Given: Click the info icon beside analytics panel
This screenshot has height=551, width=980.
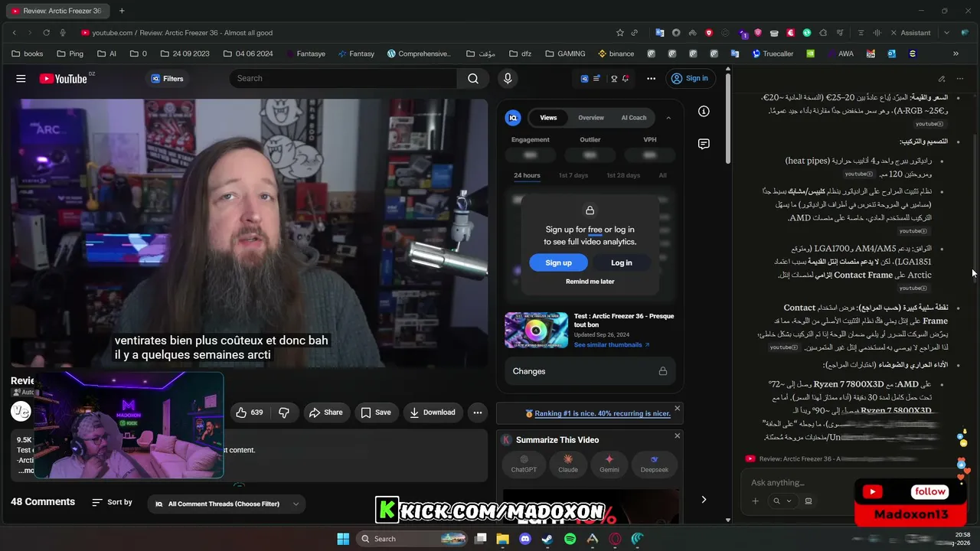Looking at the screenshot, I should (704, 111).
